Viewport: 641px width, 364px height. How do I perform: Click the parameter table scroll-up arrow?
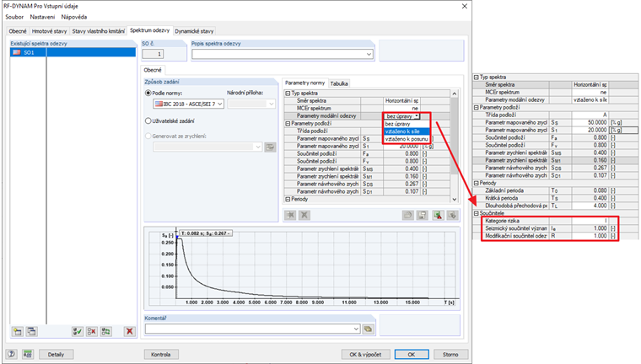point(454,94)
